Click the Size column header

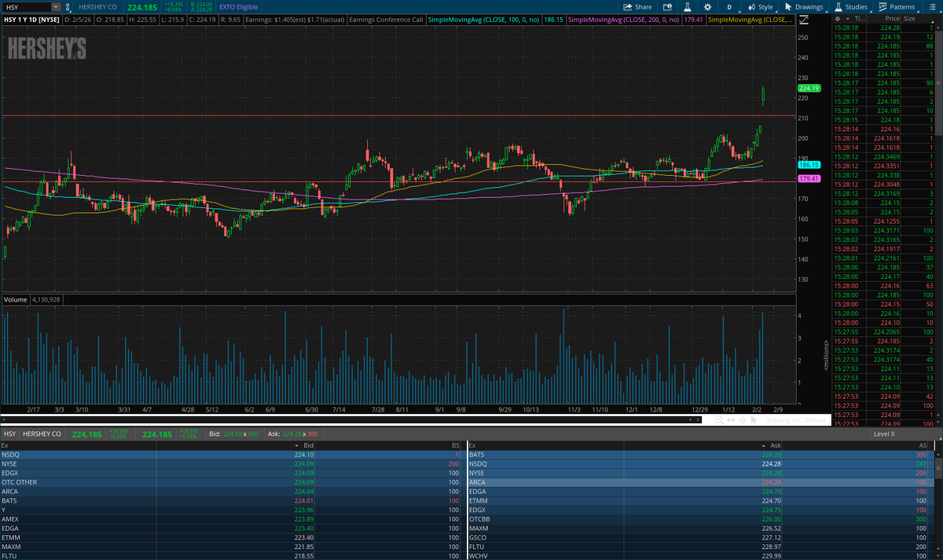[x=909, y=17]
